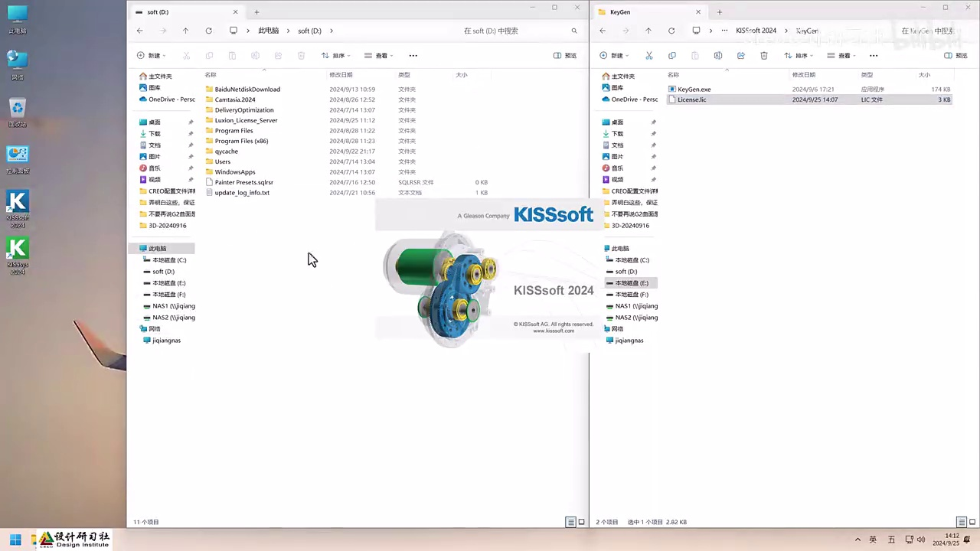Click 此电脑 breadcrumb in soft (D:) address bar
This screenshot has height=551, width=980.
coord(268,31)
